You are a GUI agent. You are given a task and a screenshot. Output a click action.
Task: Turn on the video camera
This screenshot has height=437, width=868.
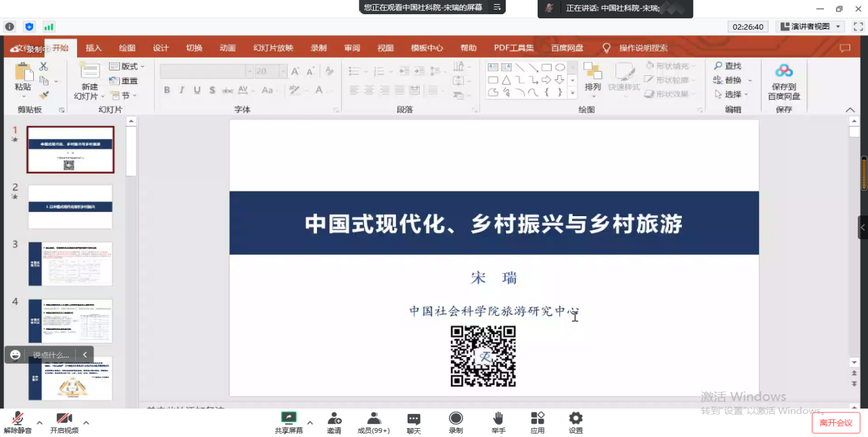pyautogui.click(x=64, y=419)
